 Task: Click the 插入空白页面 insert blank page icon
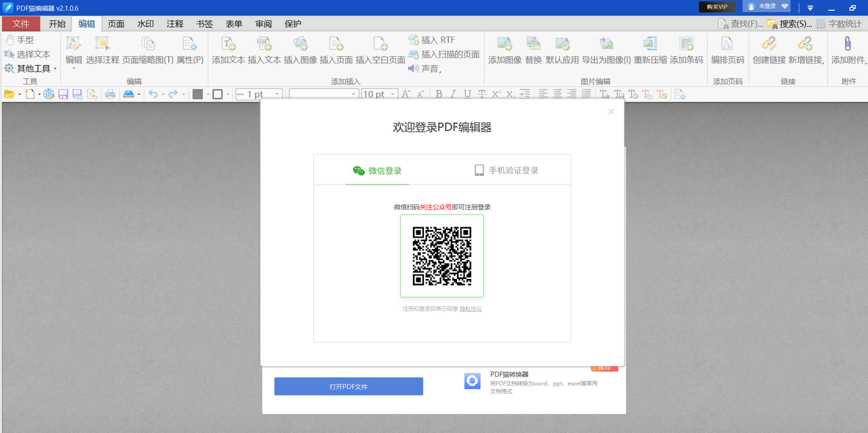coord(380,51)
